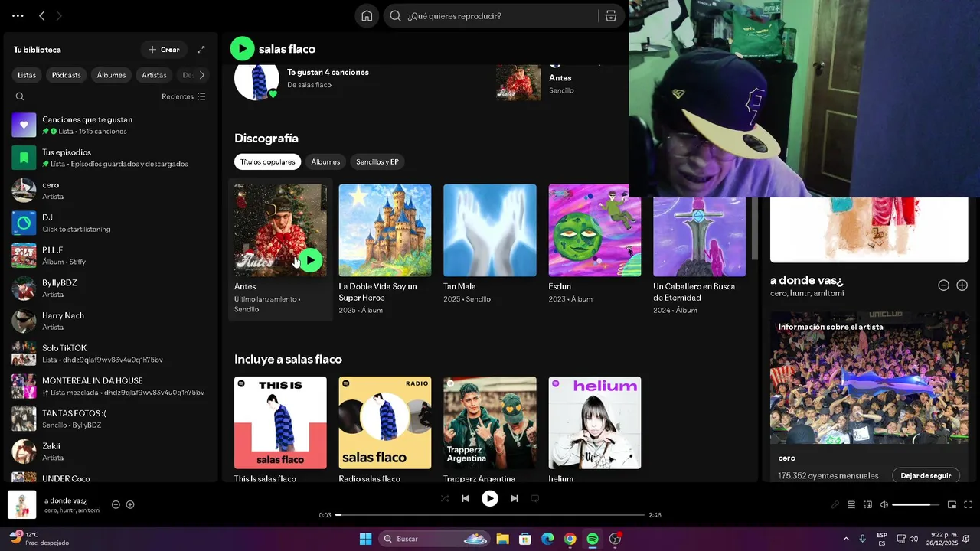980x551 pixels.
Task: Click Dejar de seguir button
Action: pos(926,475)
